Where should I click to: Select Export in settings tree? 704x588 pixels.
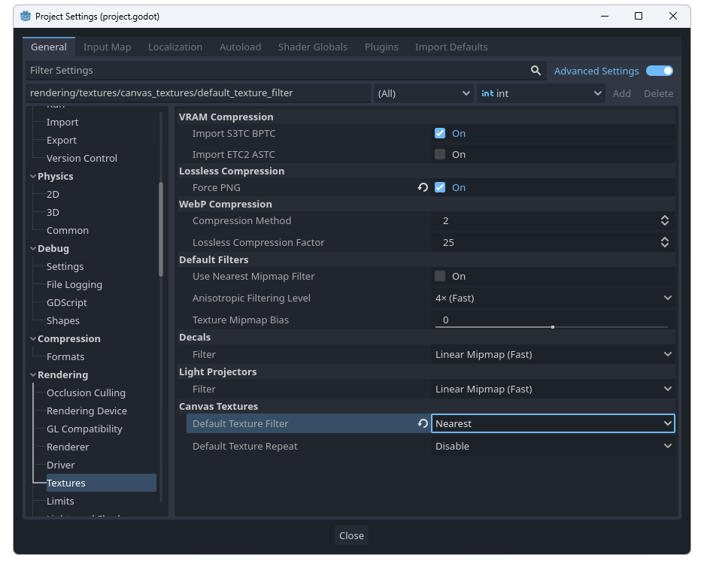point(62,140)
